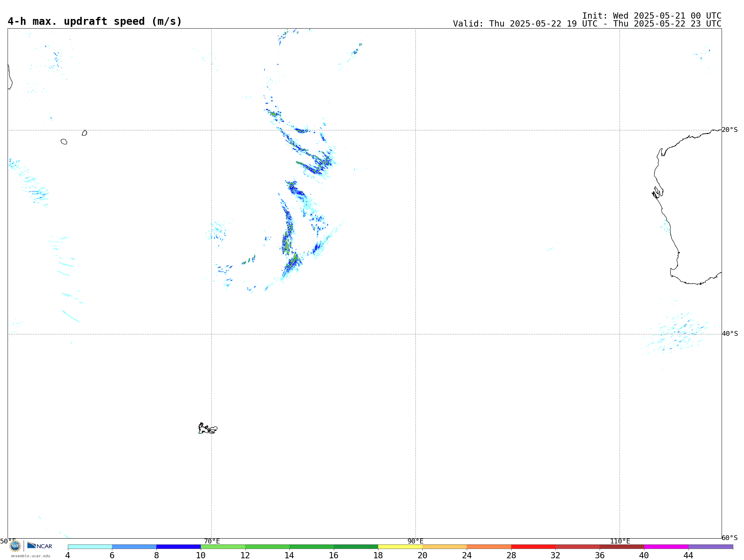Pick the light orange 20-24 colorbar swatch
Screen dimensions: 744x560
point(445,547)
